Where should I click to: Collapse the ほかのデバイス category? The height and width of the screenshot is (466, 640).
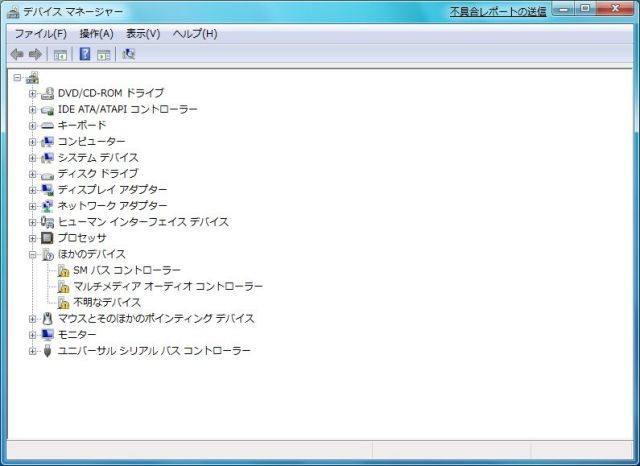(33, 255)
